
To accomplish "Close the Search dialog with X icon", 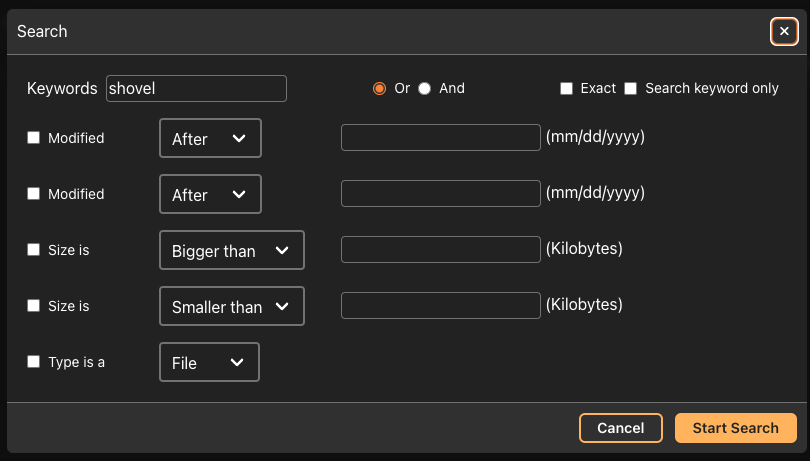I will 784,32.
